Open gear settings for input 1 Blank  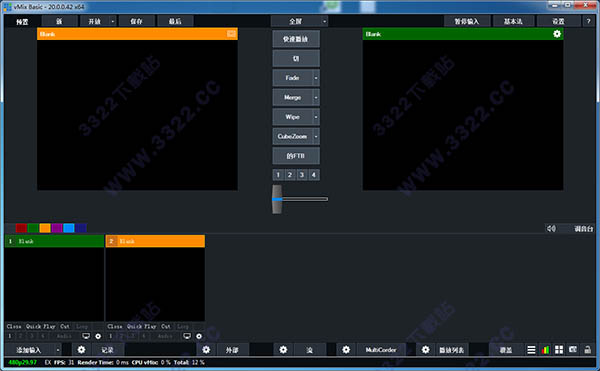(x=98, y=336)
